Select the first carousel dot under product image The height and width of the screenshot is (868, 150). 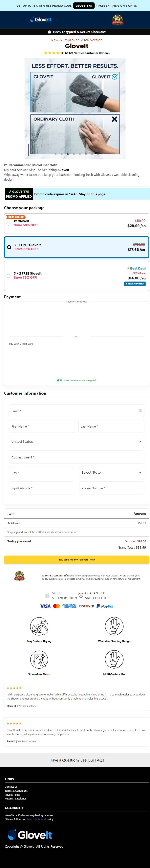pos(56,154)
